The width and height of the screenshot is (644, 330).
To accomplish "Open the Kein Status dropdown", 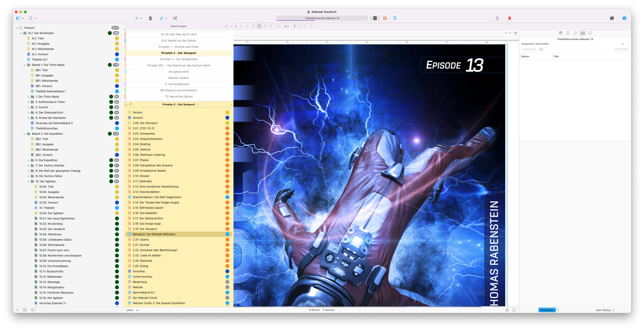I will [x=605, y=310].
